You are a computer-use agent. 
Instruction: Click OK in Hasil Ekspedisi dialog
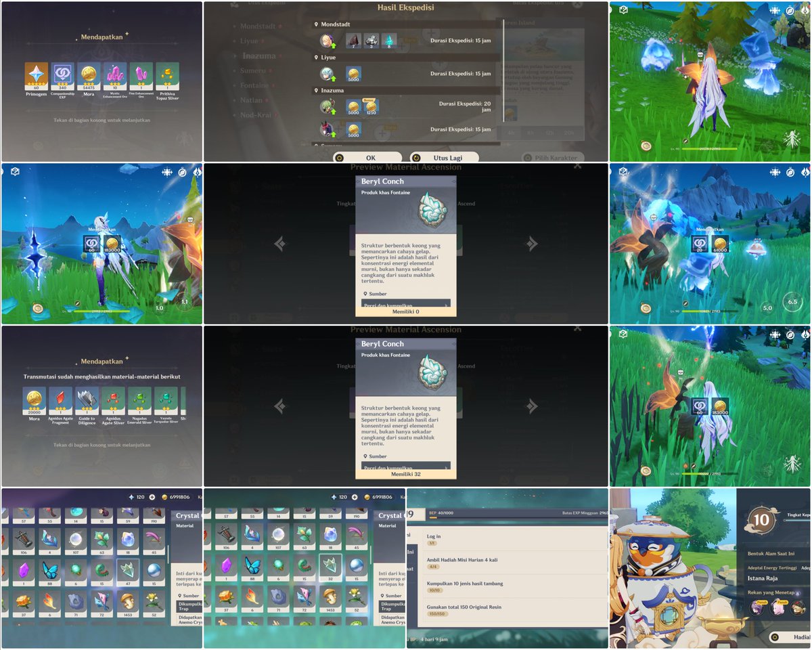pyautogui.click(x=367, y=157)
